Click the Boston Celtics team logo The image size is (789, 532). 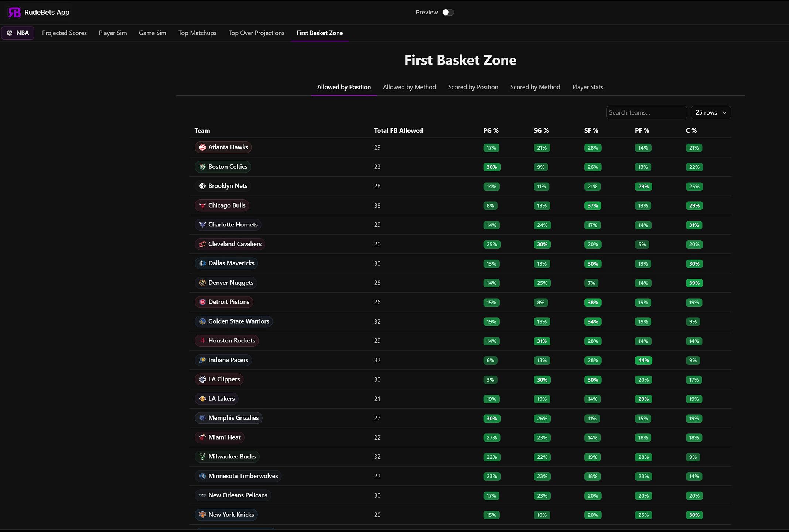pyautogui.click(x=202, y=167)
